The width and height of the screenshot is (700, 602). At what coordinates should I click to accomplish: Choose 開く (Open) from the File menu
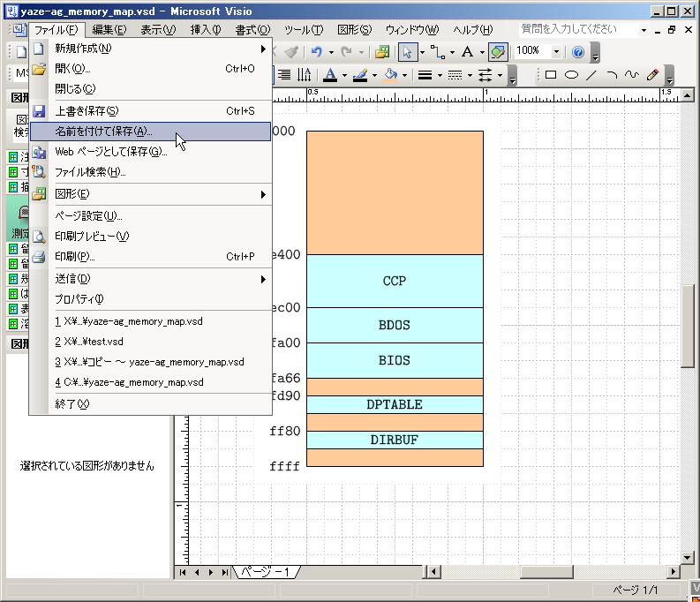(x=150, y=69)
